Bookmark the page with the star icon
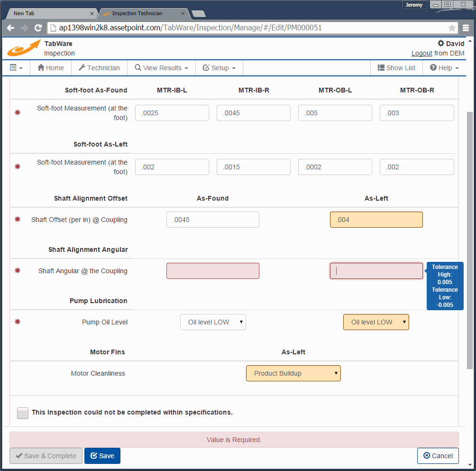This screenshot has height=471, width=476. 452,28
